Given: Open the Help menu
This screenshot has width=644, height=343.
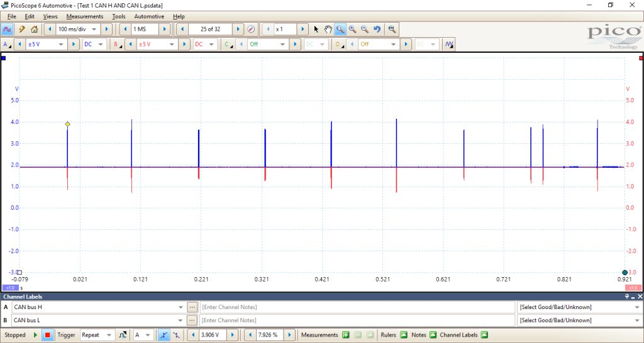Looking at the screenshot, I should pyautogui.click(x=179, y=16).
